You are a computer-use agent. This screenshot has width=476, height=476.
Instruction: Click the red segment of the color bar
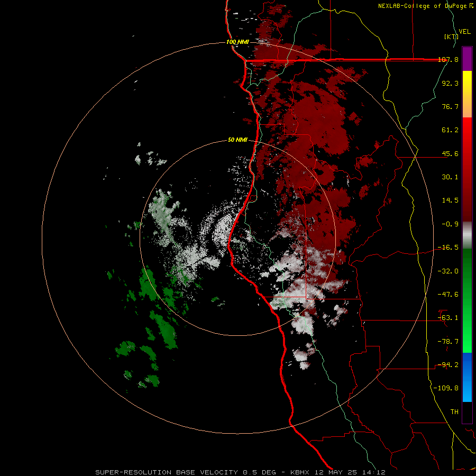[467, 169]
